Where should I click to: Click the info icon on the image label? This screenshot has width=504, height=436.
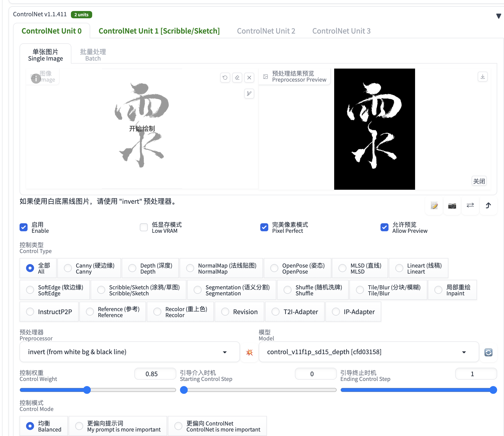[x=36, y=79]
